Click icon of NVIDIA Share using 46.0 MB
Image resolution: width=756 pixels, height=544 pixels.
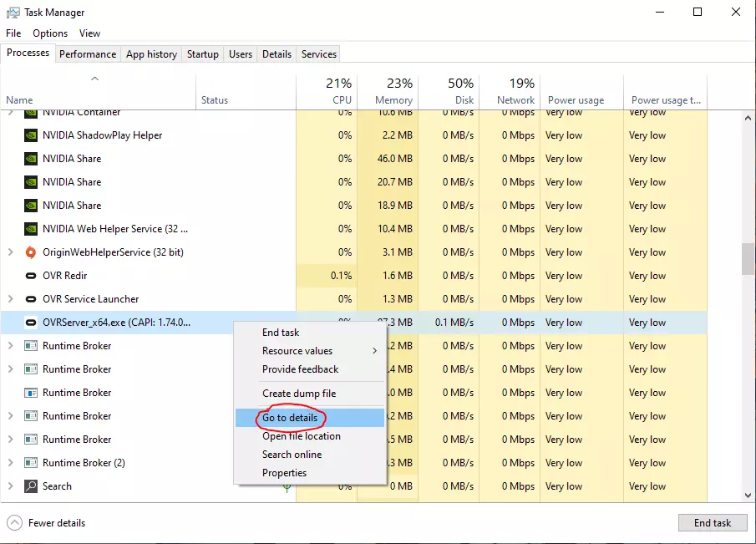31,159
